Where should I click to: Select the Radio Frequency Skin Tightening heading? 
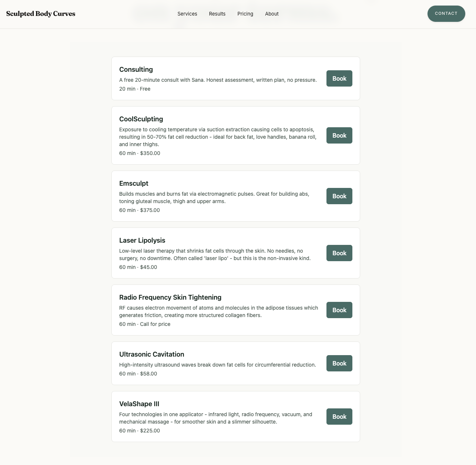coord(170,297)
